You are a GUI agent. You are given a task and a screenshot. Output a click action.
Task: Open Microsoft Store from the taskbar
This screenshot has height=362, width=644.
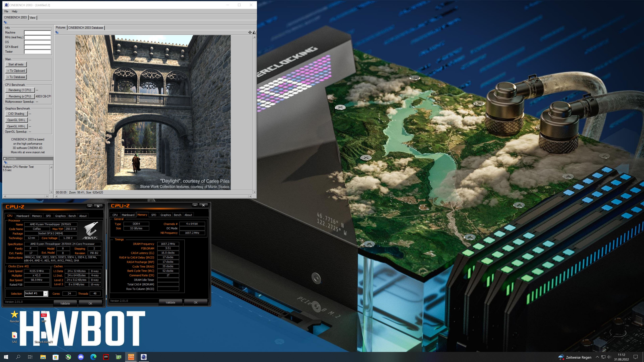click(56, 357)
